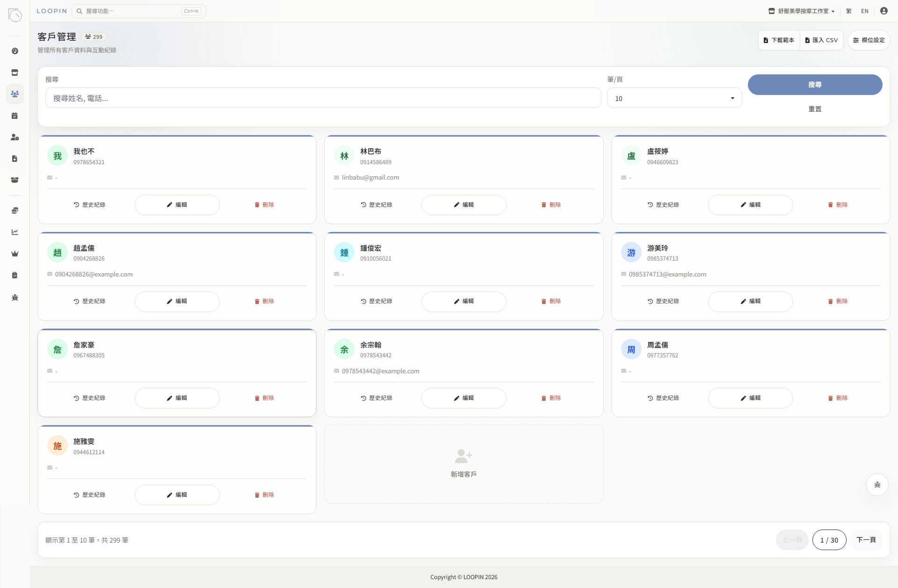Click the 匯入 CSV button

click(822, 40)
